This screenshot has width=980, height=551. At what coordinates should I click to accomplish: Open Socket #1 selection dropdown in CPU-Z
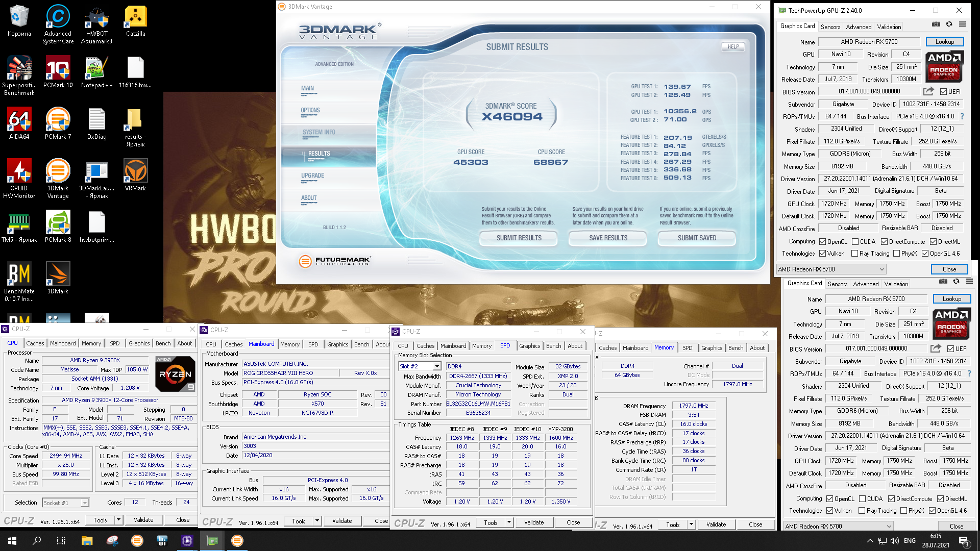[x=65, y=503]
